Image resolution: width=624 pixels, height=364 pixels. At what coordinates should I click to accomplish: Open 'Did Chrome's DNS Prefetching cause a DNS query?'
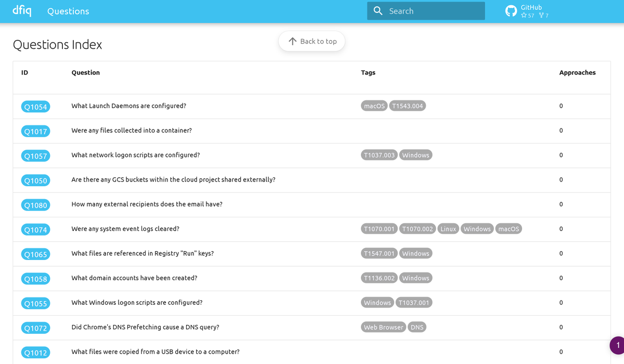145,327
